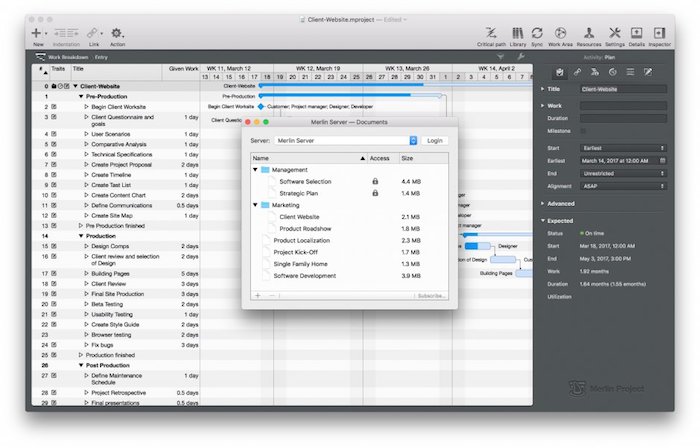The width and height of the screenshot is (700, 448).
Task: Collapse the Post Production group
Action: tap(81, 365)
